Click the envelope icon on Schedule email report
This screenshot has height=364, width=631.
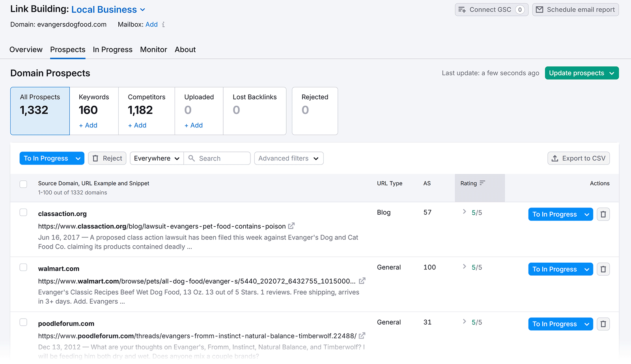pos(541,9)
